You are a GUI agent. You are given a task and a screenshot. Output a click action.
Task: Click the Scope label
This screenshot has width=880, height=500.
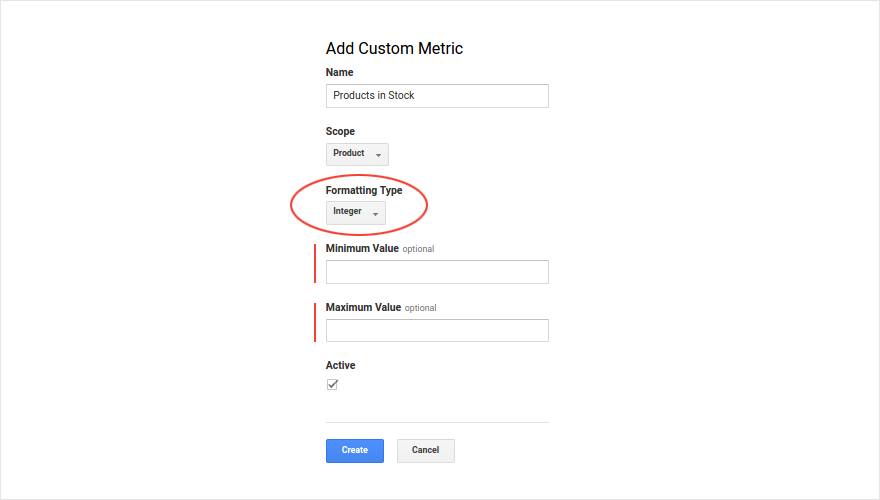pyautogui.click(x=340, y=131)
